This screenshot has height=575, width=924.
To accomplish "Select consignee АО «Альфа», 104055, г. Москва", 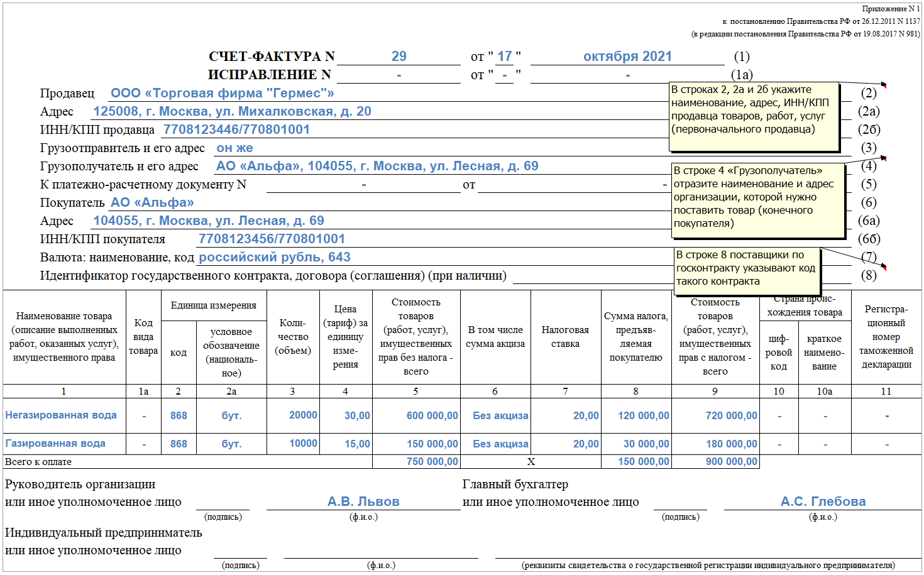I will tap(377, 166).
